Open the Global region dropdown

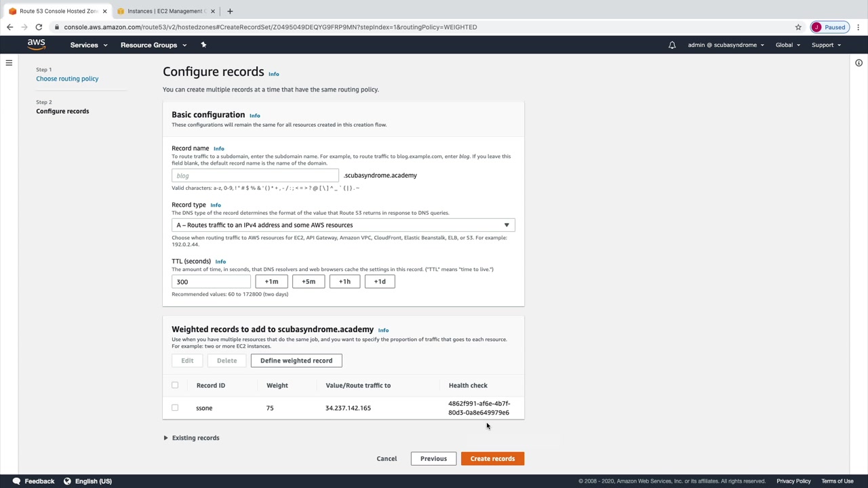788,45
